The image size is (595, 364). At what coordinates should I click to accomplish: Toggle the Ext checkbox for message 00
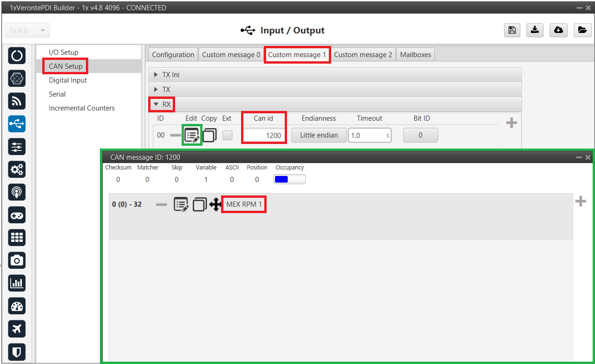coord(227,136)
